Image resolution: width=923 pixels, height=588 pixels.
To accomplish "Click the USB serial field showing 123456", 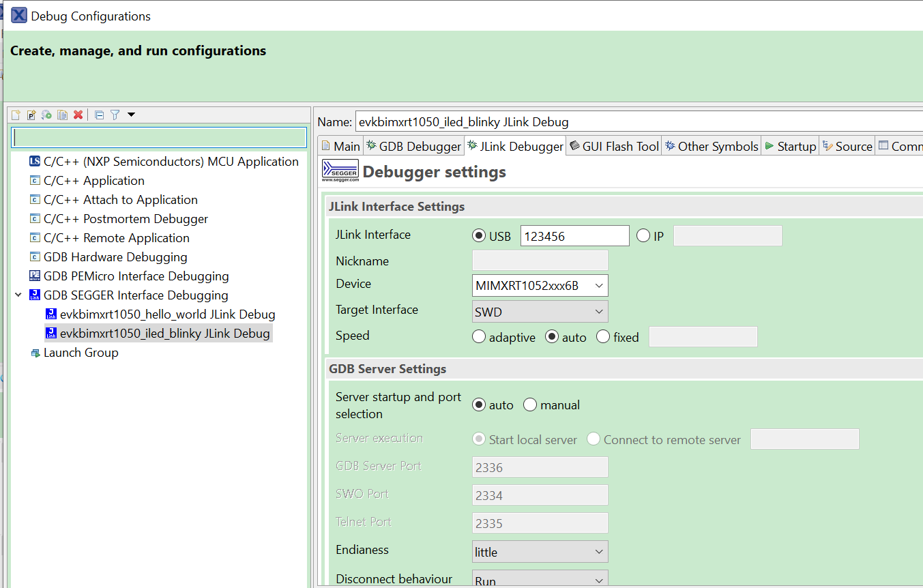I will (575, 236).
